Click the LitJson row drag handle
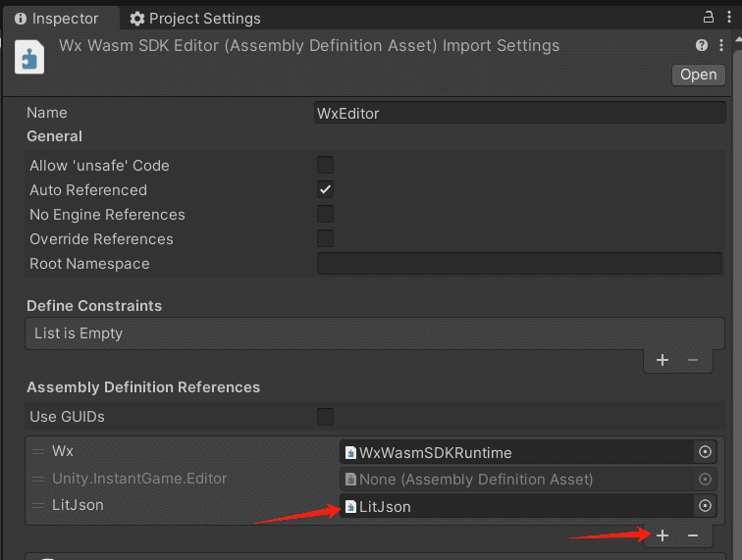 (38, 506)
